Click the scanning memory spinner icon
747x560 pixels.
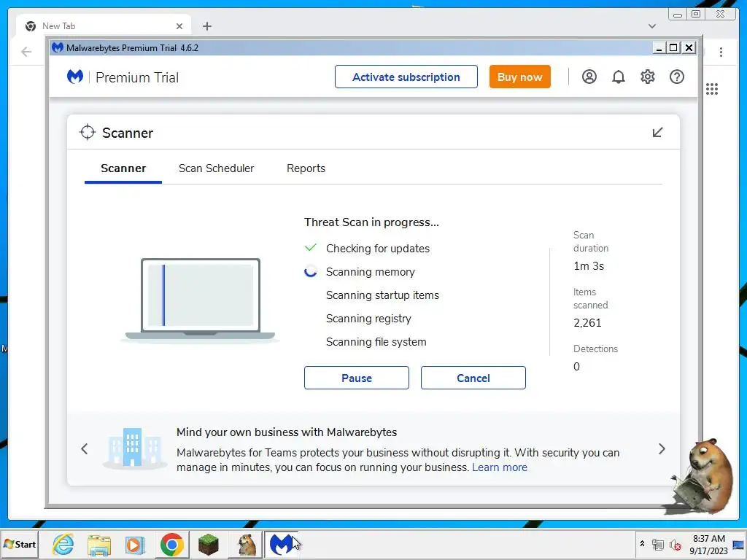310,271
